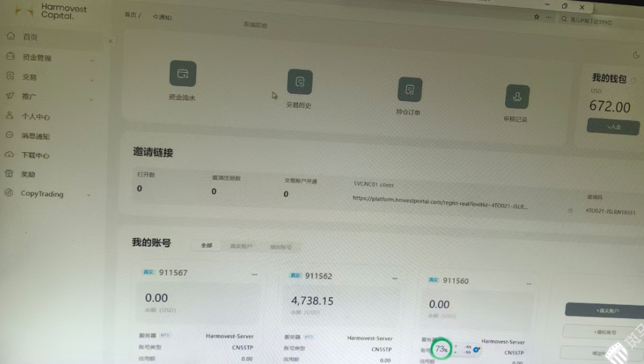
Task: Click invitation code 4TO021-JSLRN18551
Action: tap(610, 212)
